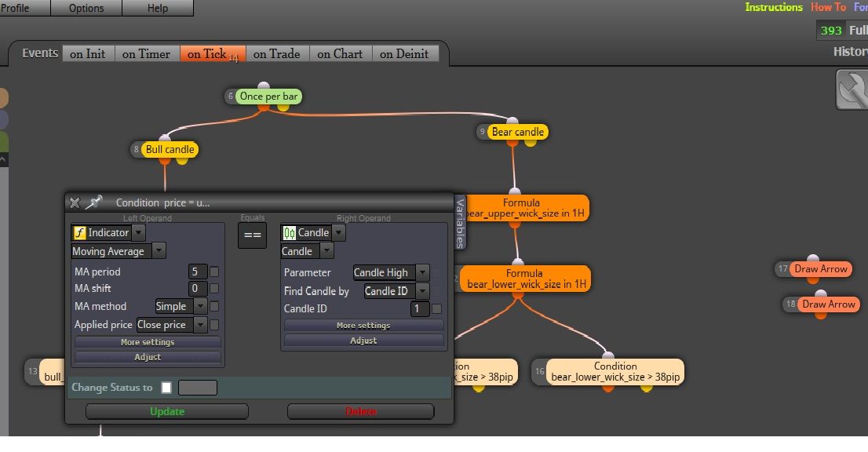
Task: Click Adjust under Left Operand
Action: point(148,357)
